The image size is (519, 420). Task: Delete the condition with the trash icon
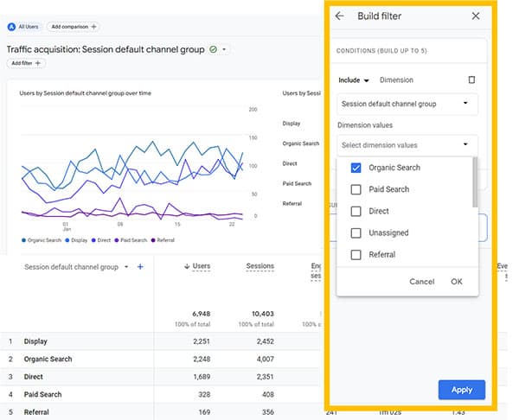pyautogui.click(x=471, y=80)
